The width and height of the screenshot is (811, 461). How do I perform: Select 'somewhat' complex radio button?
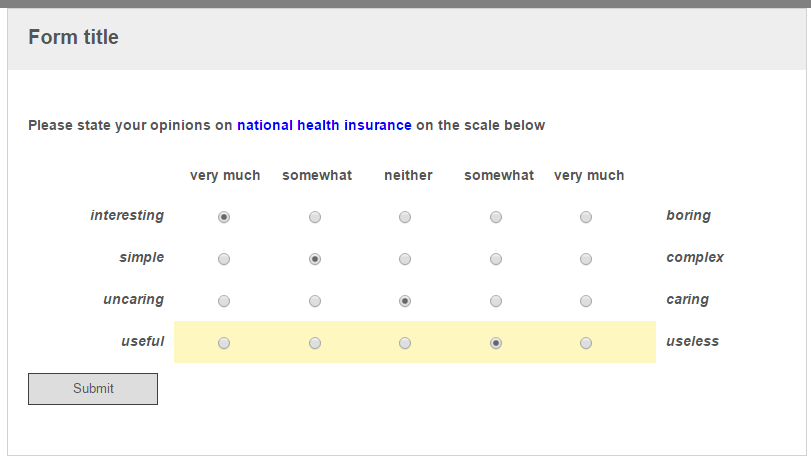coord(496,259)
